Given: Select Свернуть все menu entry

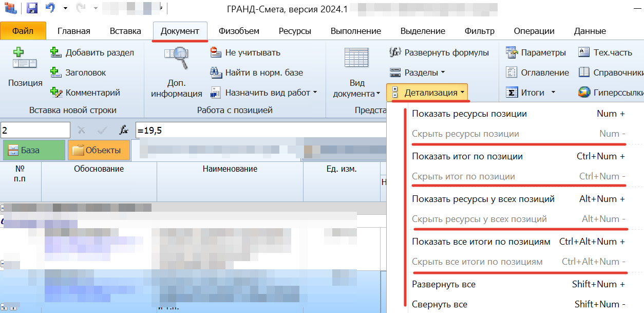Looking at the screenshot, I should pos(518,304).
